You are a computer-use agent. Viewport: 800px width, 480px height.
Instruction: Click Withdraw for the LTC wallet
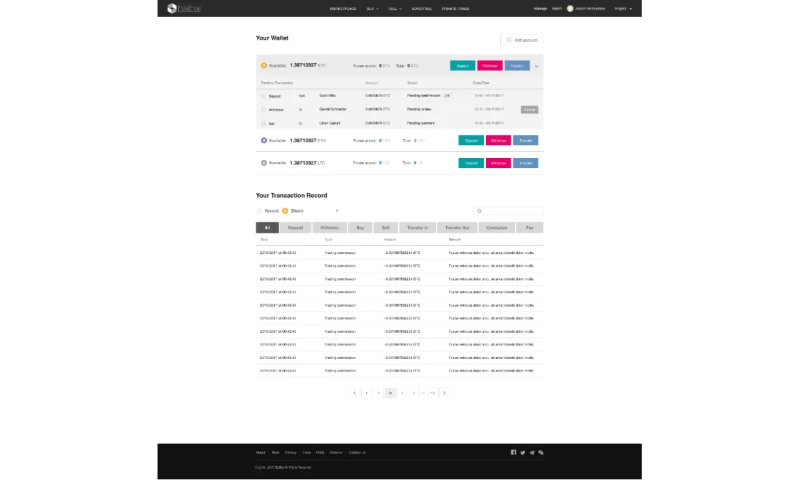pos(498,163)
